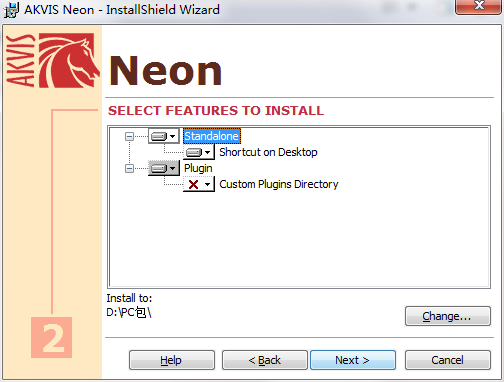Image resolution: width=504 pixels, height=382 pixels.
Task: Proceed with the Next > button
Action: coord(353,360)
